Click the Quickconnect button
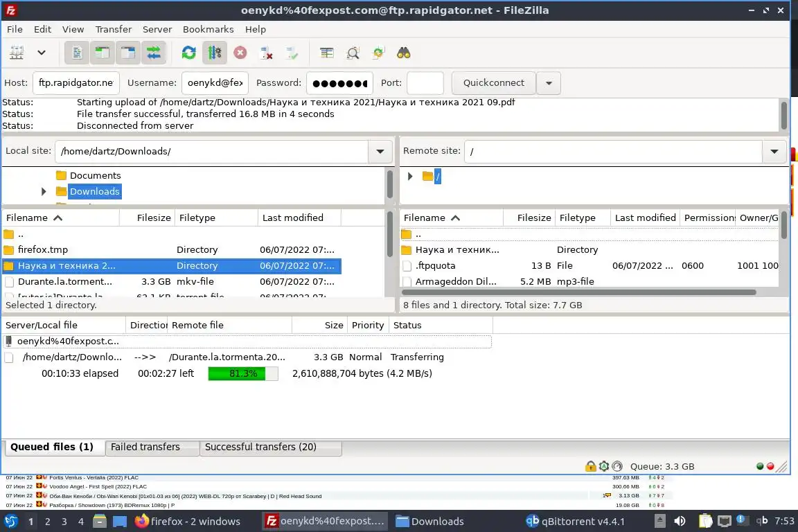Viewport: 798px width, 532px height. click(x=494, y=83)
